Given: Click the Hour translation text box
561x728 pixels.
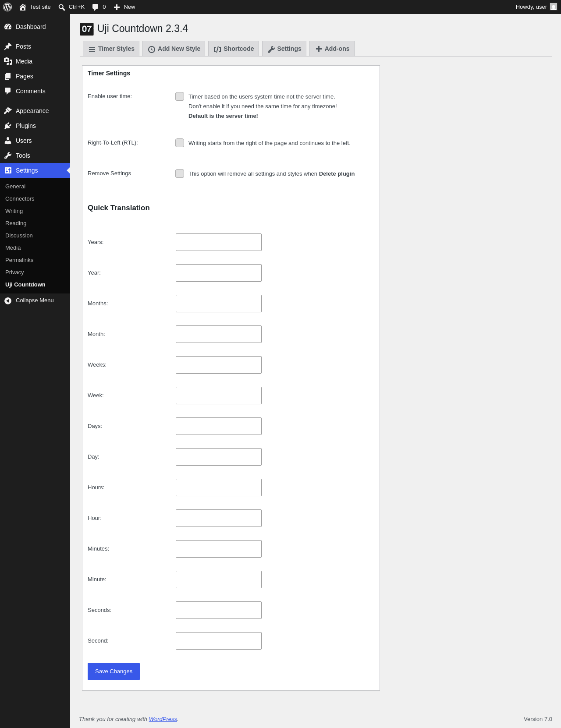Looking at the screenshot, I should [219, 518].
